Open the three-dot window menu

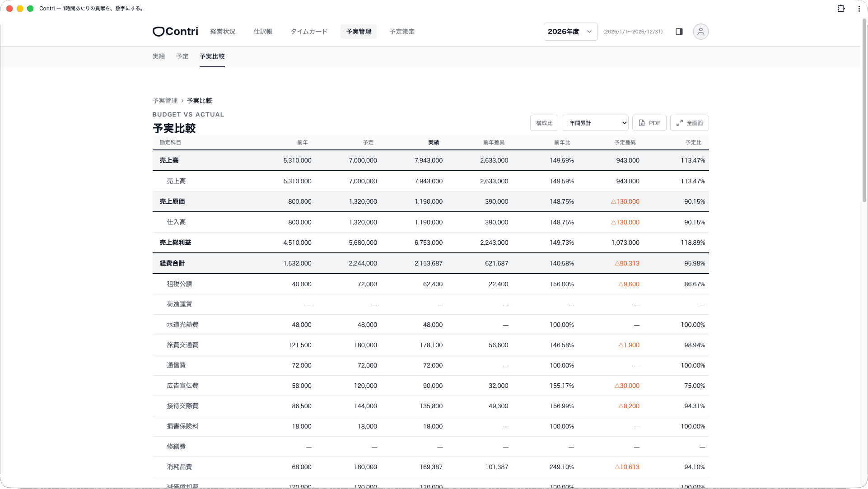(x=859, y=9)
